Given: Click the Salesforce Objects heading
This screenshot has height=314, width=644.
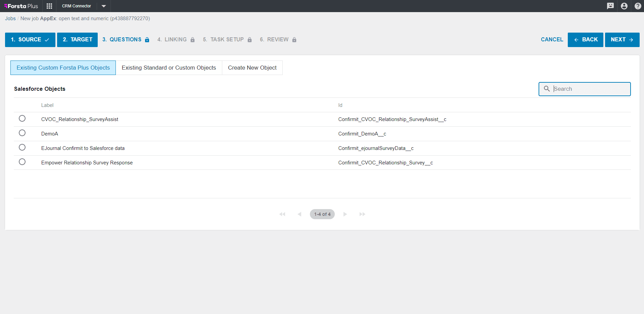Looking at the screenshot, I should [x=40, y=89].
